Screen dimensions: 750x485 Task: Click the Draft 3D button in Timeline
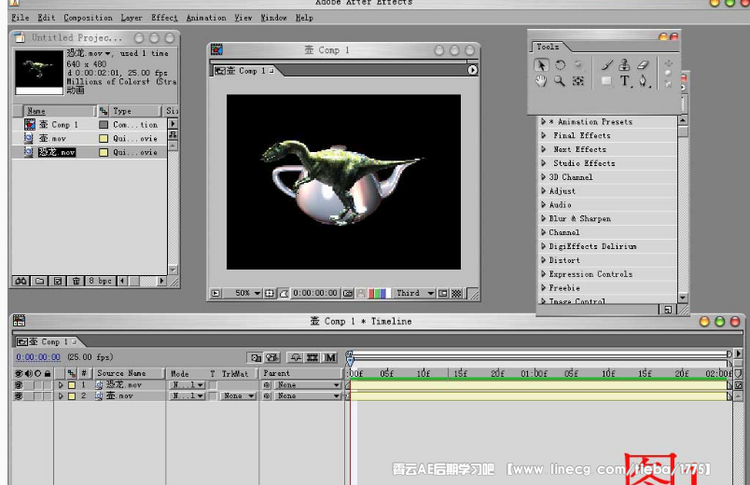(x=272, y=358)
